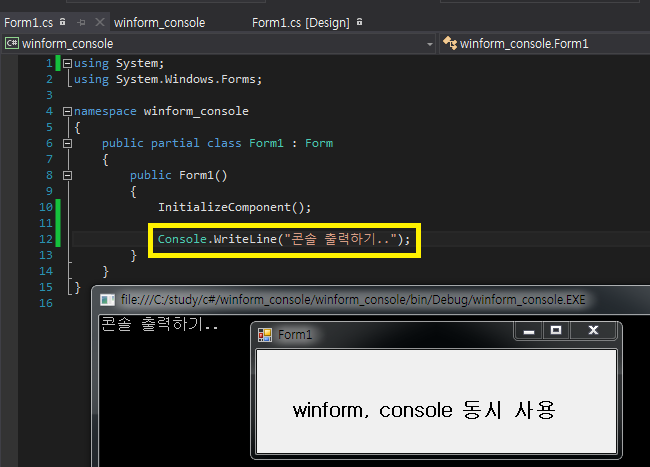Click the InitializeComponent(); line

(x=234, y=207)
